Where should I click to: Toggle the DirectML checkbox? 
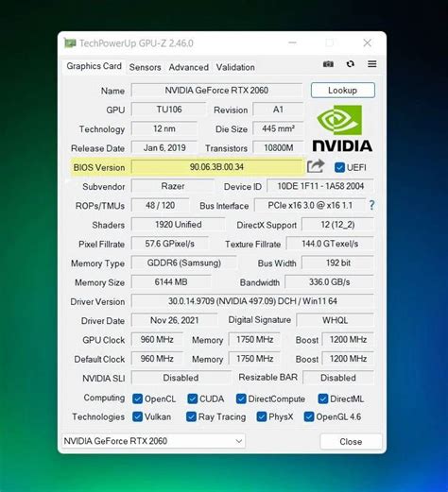click(323, 399)
